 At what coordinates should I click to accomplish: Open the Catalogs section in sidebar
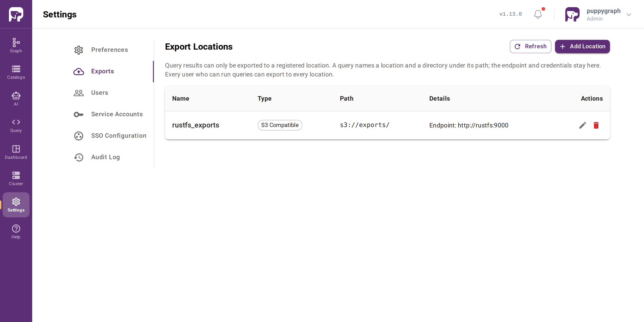16,72
